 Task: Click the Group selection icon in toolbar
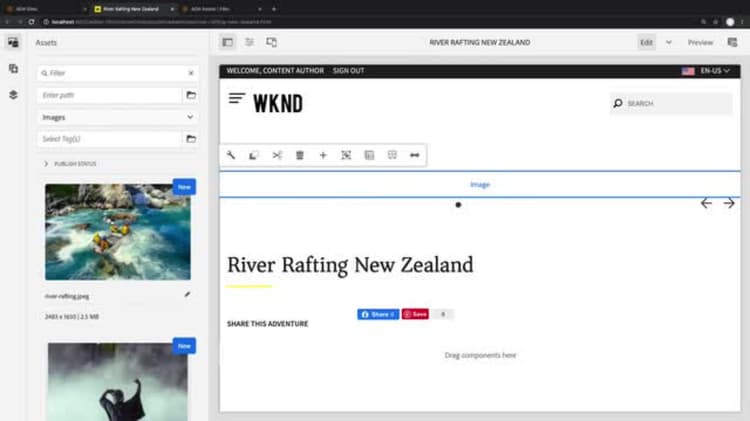click(x=346, y=155)
